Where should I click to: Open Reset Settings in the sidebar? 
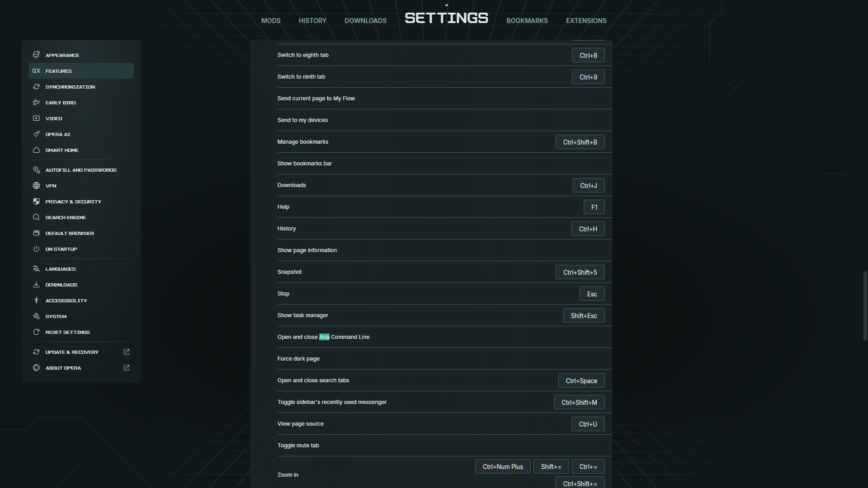[x=67, y=332]
